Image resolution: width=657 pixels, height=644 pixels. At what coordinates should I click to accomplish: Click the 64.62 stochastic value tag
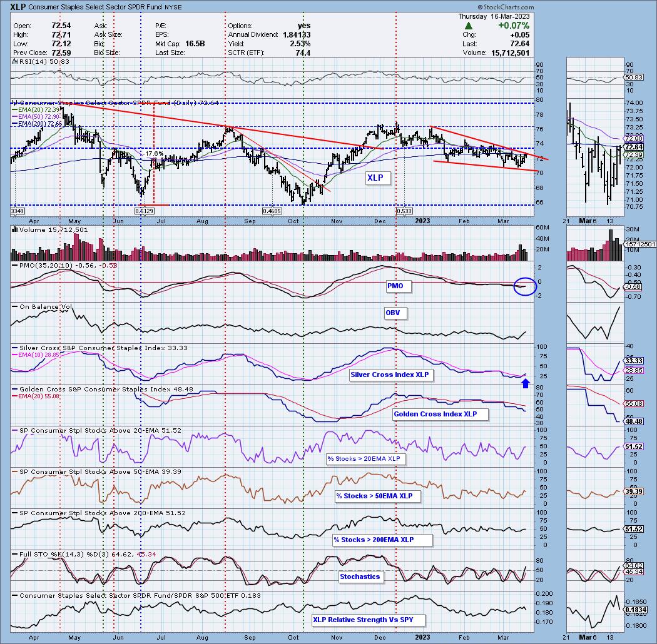633,566
